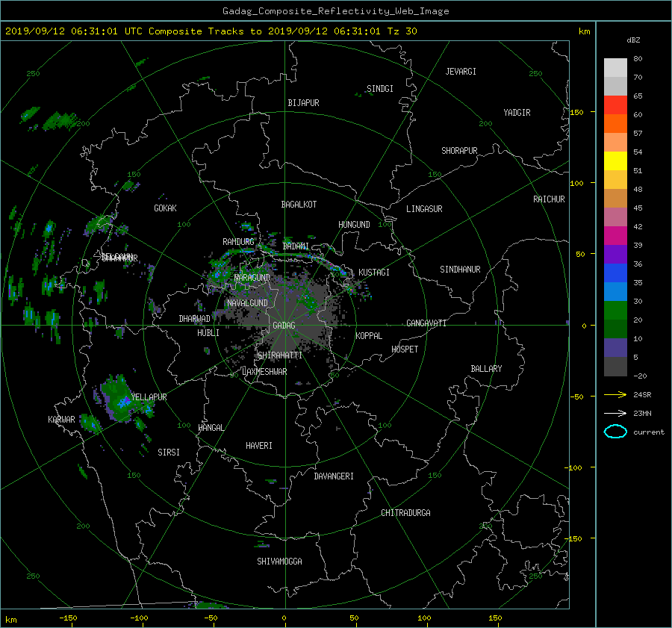Select the LINGASUR label
Screen dimensions: 672x628
[424, 209]
